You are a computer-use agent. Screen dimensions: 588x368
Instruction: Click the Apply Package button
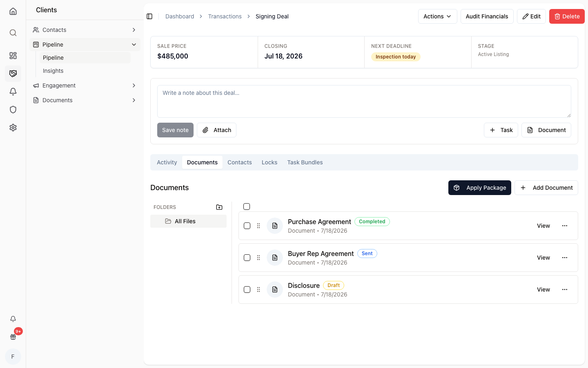tap(479, 188)
